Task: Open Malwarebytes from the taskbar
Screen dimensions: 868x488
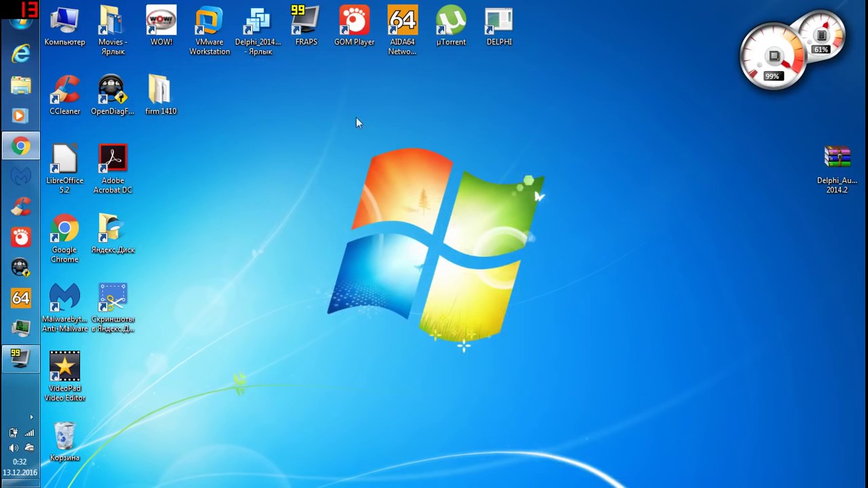Action: click(20, 176)
